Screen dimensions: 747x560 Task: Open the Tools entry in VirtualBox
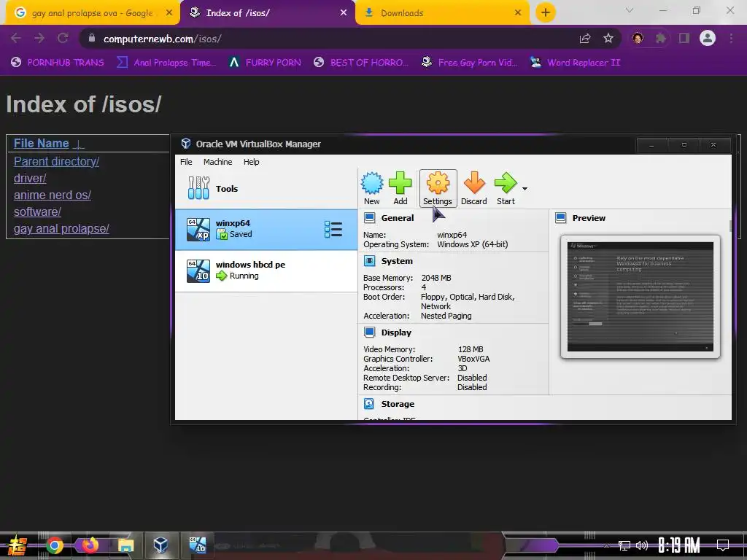[266, 189]
